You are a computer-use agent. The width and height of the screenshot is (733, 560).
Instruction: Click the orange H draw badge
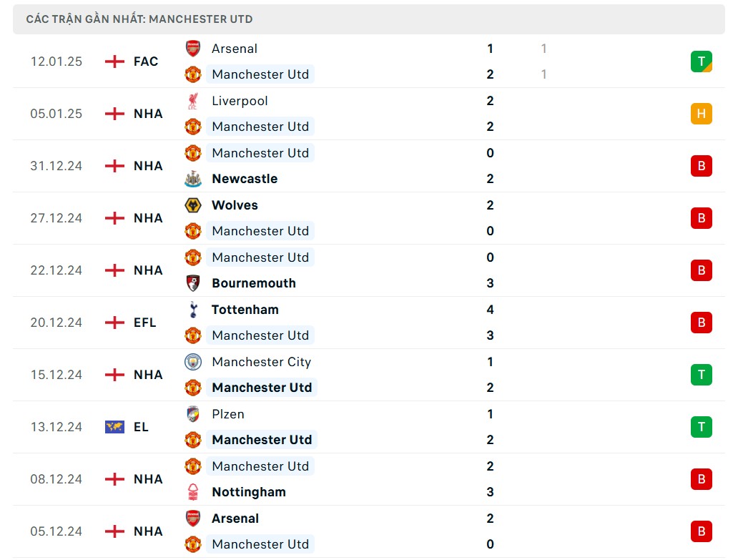point(702,114)
